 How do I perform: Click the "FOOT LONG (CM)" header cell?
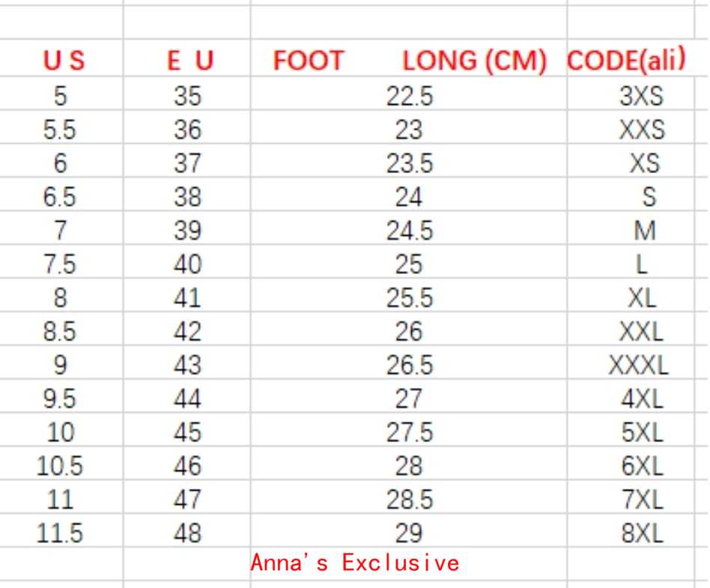click(409, 61)
